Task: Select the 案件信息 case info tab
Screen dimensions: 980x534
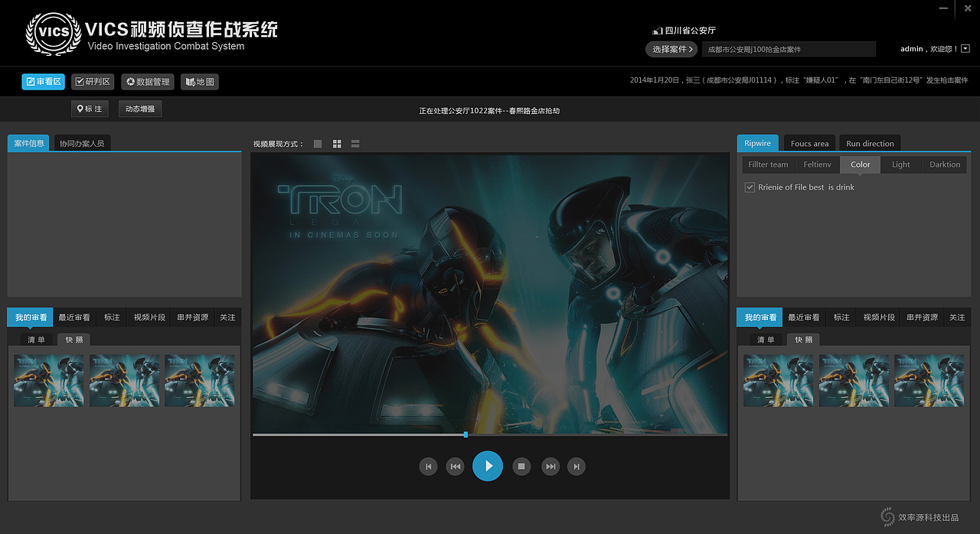Action: coord(29,143)
